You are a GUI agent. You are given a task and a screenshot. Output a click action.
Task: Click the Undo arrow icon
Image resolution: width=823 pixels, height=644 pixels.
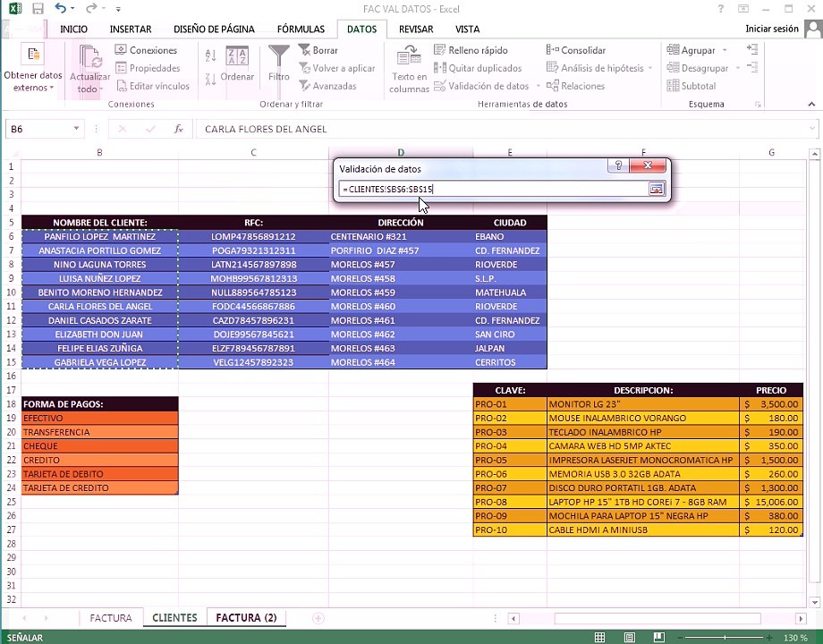pos(61,8)
